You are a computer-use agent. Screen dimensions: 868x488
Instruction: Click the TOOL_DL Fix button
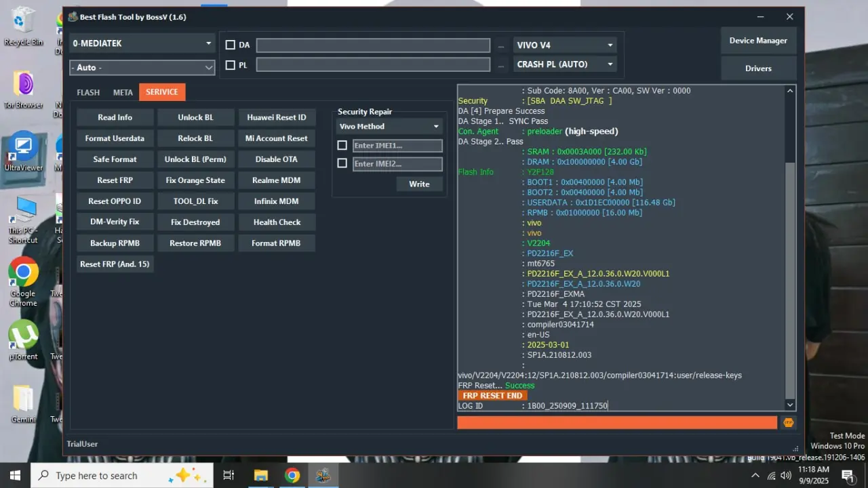click(x=196, y=201)
